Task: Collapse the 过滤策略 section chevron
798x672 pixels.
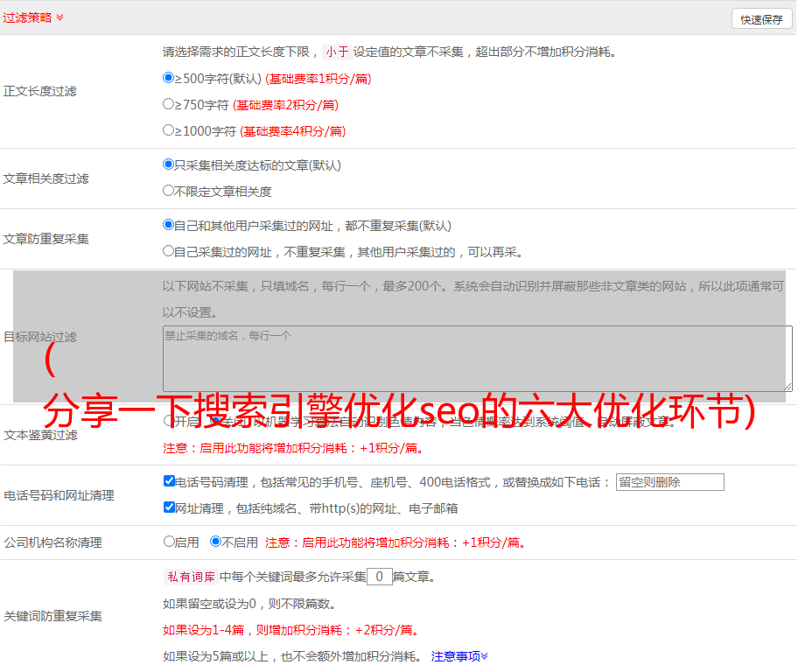Action: click(59, 17)
